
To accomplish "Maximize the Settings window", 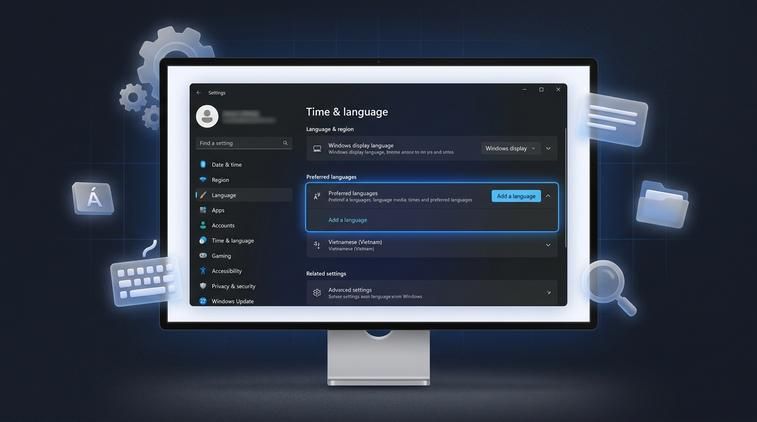I will (x=541, y=90).
